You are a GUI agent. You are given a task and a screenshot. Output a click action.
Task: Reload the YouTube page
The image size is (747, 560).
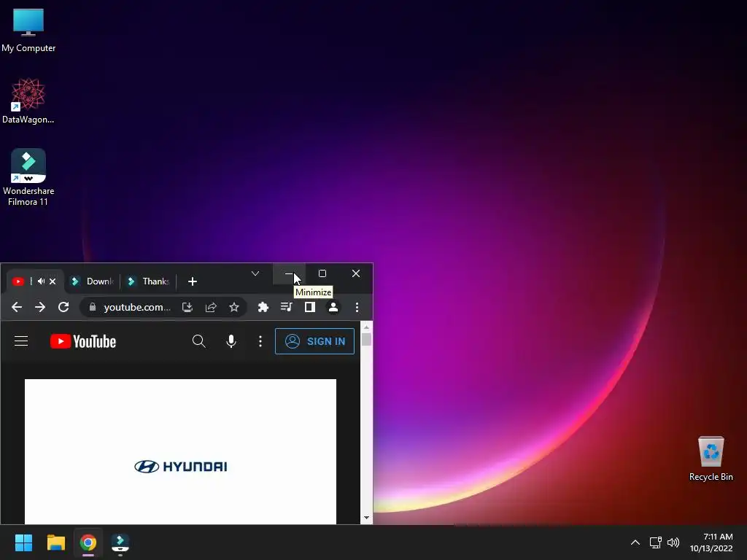(x=63, y=307)
